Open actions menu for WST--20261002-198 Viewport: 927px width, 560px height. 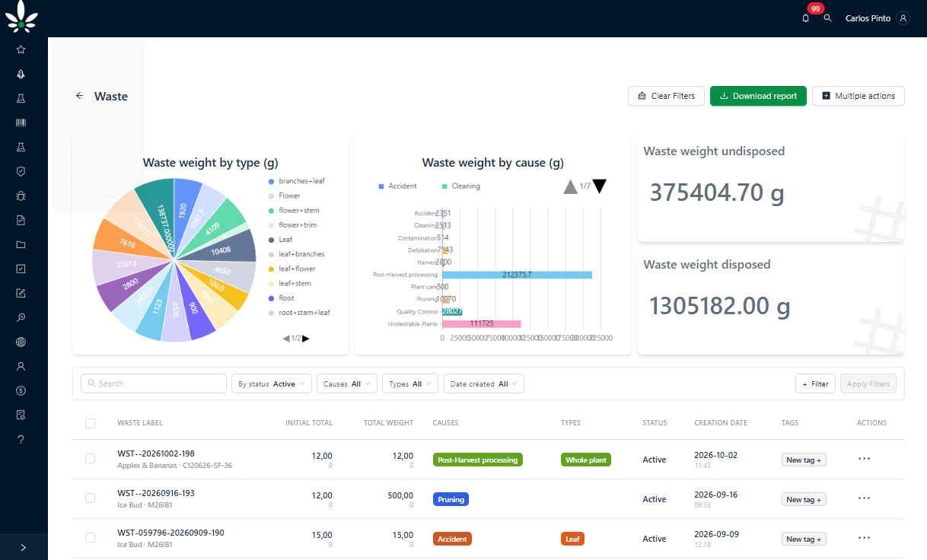[864, 459]
